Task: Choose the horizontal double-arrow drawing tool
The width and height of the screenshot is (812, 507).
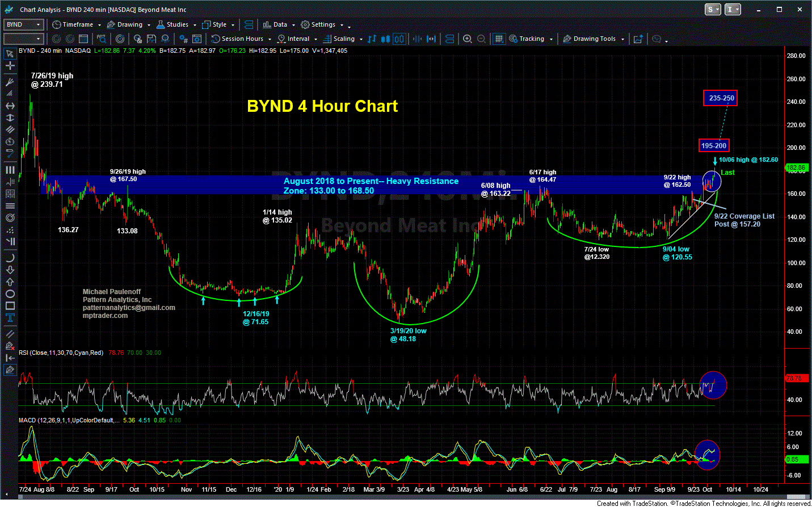Action: pos(10,106)
